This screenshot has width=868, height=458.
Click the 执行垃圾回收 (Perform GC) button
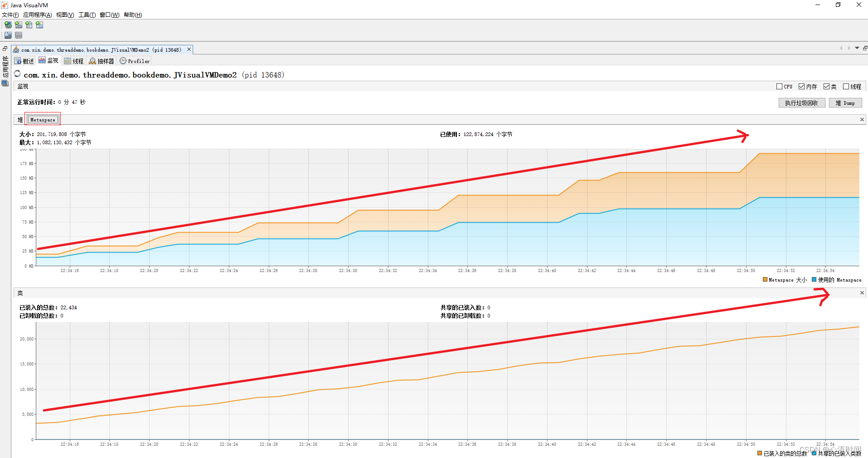(x=802, y=103)
